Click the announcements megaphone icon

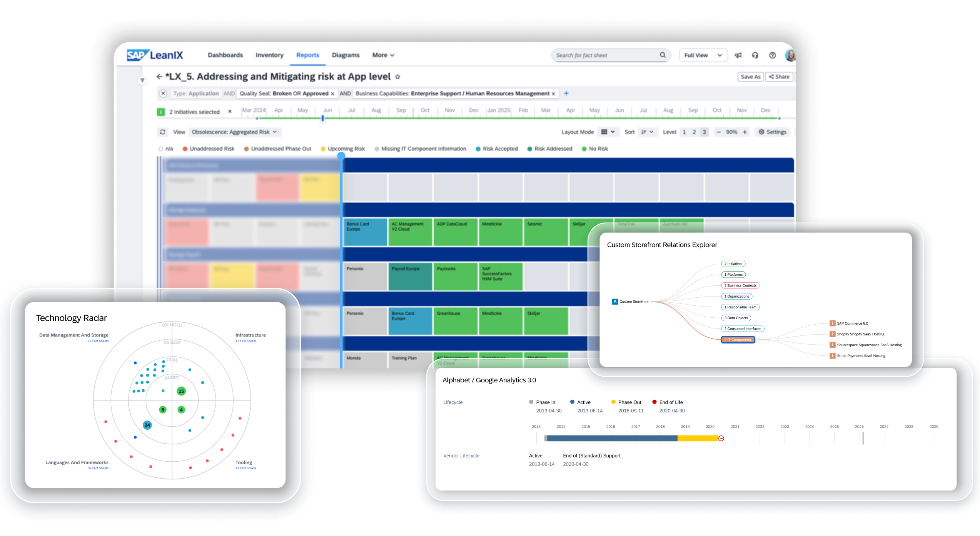[738, 55]
